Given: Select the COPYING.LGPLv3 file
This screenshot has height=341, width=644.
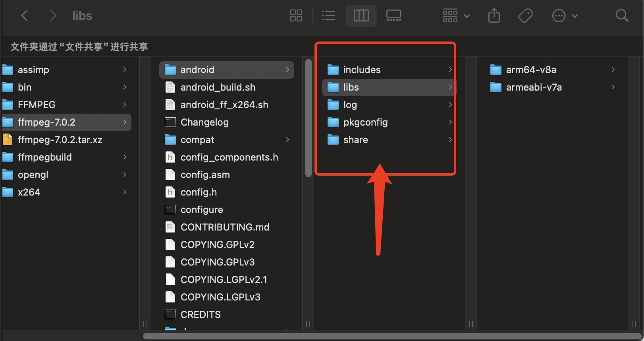Looking at the screenshot, I should (227, 297).
